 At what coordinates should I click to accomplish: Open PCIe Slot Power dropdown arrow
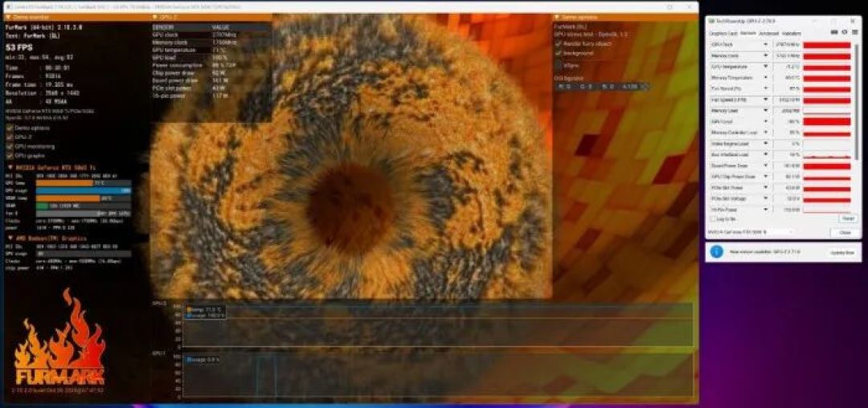[x=766, y=188]
